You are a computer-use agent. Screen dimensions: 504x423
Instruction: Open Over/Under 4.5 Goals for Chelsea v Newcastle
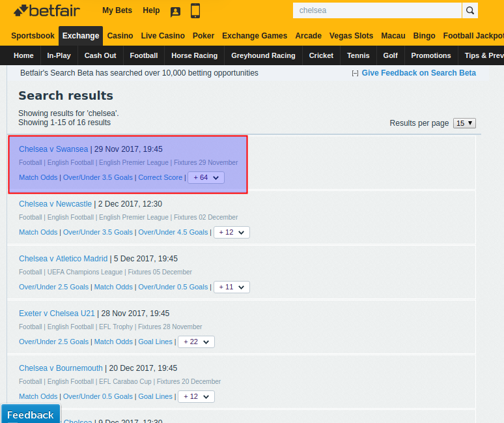(173, 232)
